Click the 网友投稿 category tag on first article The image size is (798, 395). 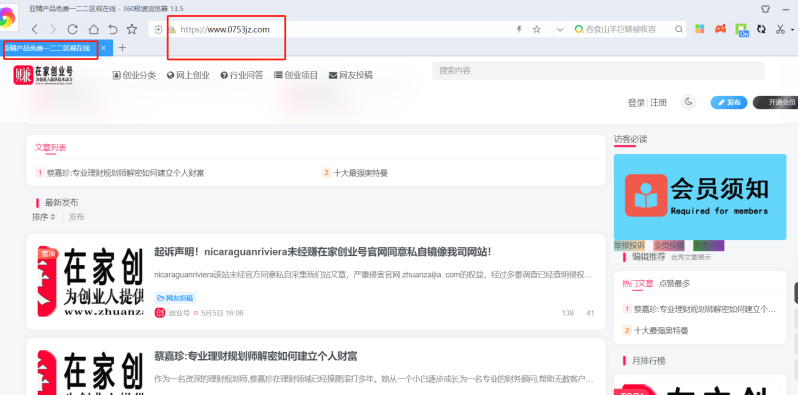[175, 298]
